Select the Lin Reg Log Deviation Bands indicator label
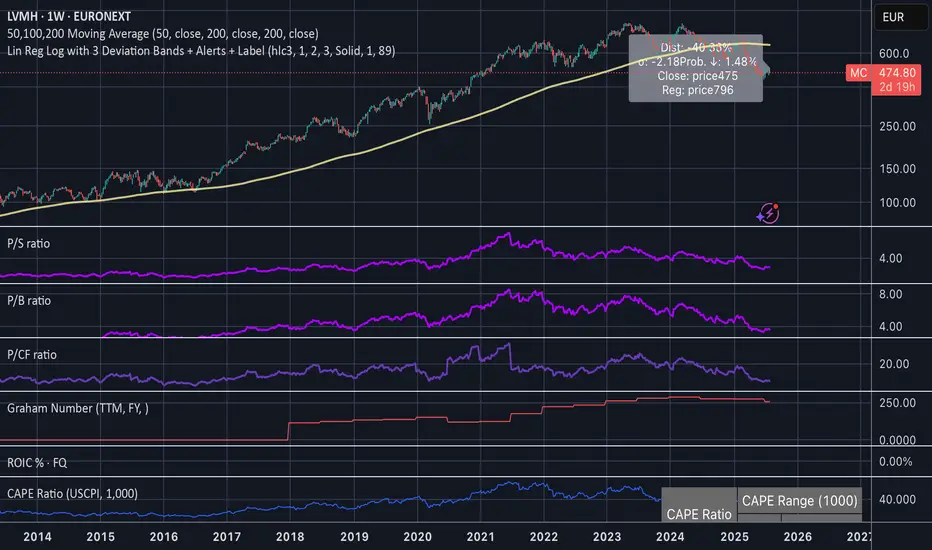The height and width of the screenshot is (550, 932). 201,51
